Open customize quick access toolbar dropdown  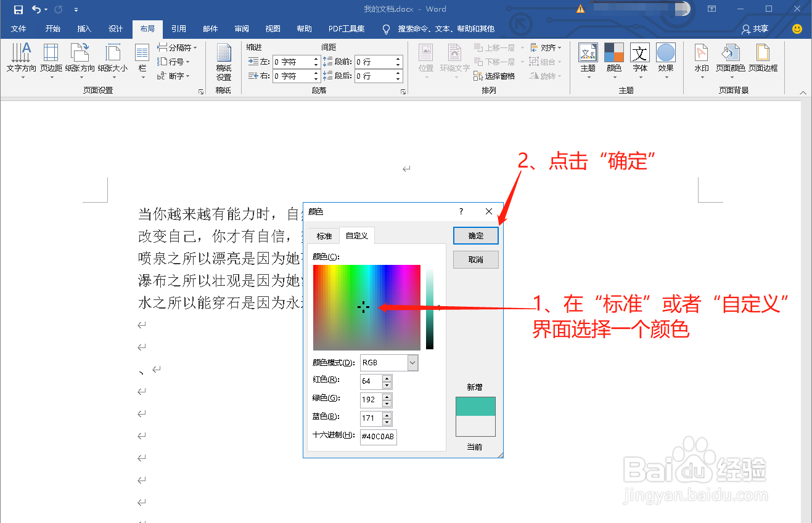76,9
